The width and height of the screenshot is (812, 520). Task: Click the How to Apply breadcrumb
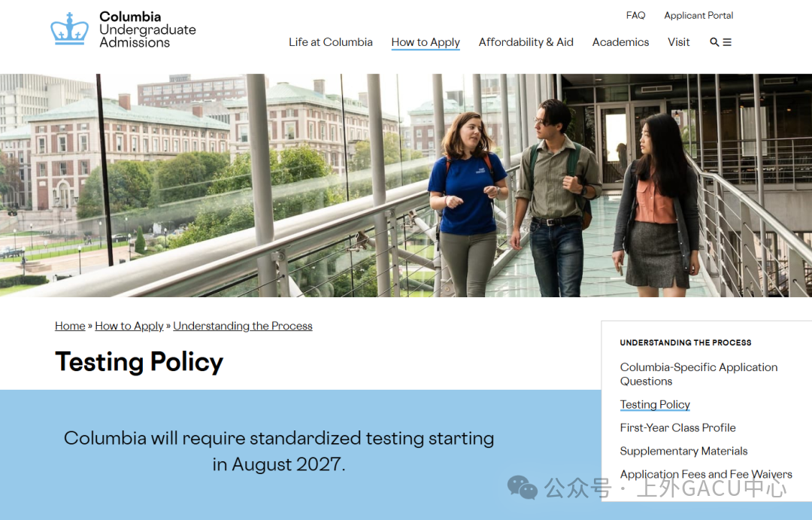pyautogui.click(x=129, y=326)
